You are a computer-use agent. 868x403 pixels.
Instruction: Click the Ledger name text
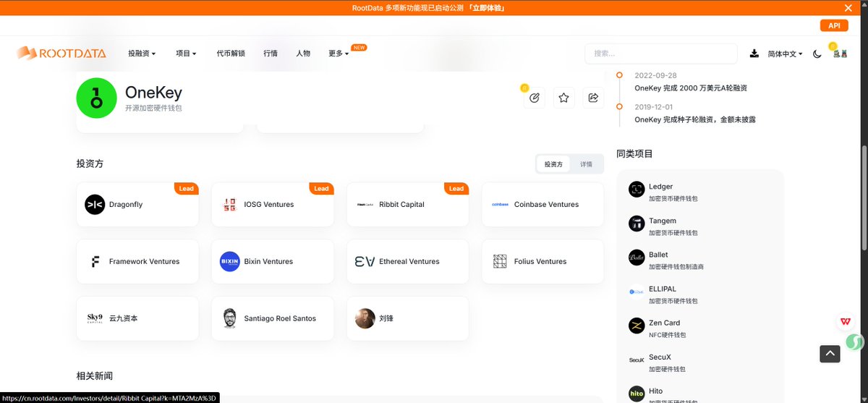(661, 187)
